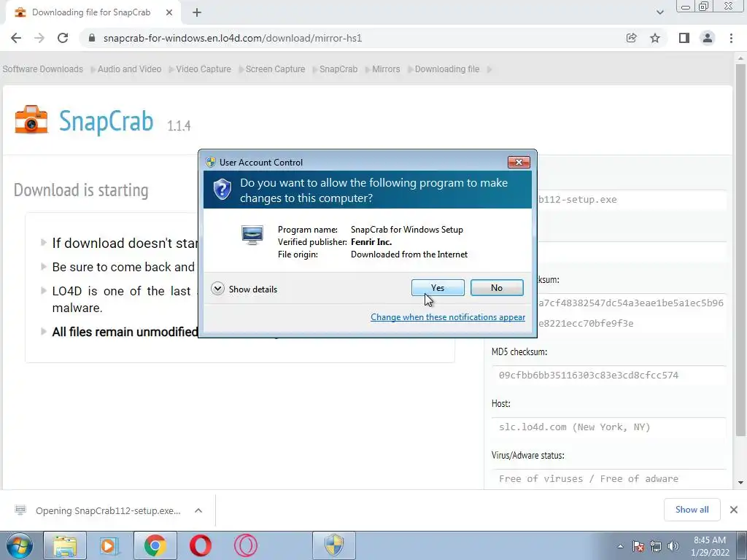Click the MD5 checksum value field
The height and width of the screenshot is (560, 747).
[x=609, y=376]
